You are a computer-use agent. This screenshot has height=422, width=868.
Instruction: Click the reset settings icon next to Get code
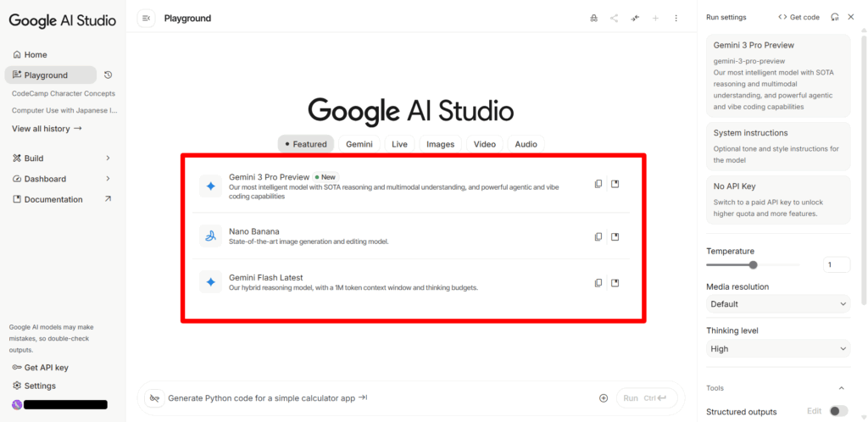coord(835,17)
